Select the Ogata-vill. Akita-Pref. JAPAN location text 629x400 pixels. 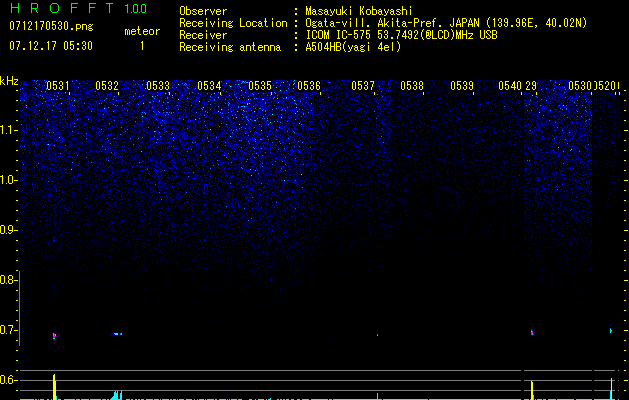[446, 23]
